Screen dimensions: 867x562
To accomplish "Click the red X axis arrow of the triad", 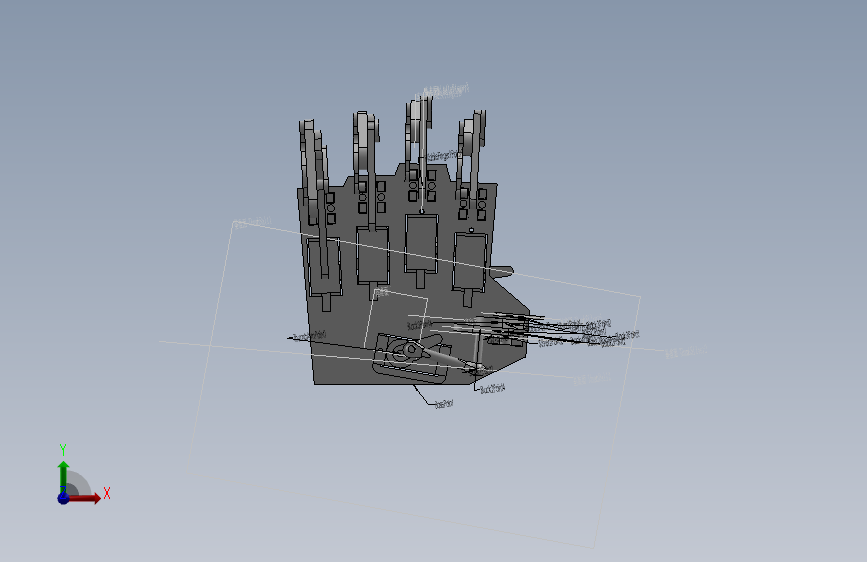I will click(x=85, y=498).
